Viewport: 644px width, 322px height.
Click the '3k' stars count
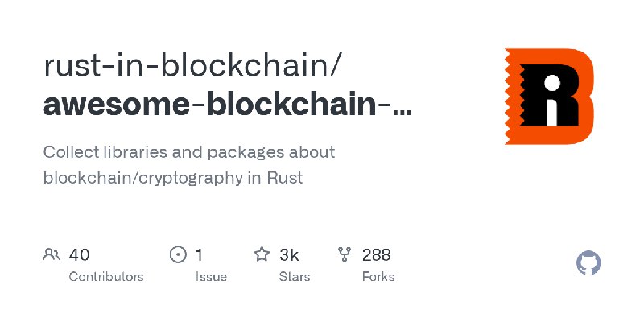coord(289,255)
